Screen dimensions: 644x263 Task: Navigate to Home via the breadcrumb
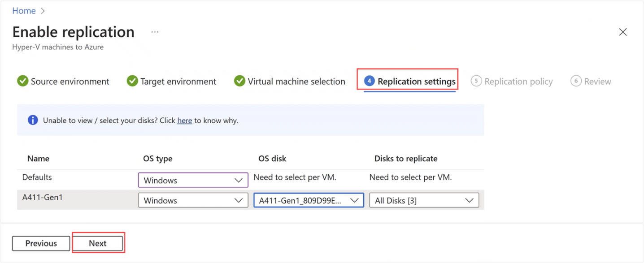(24, 10)
